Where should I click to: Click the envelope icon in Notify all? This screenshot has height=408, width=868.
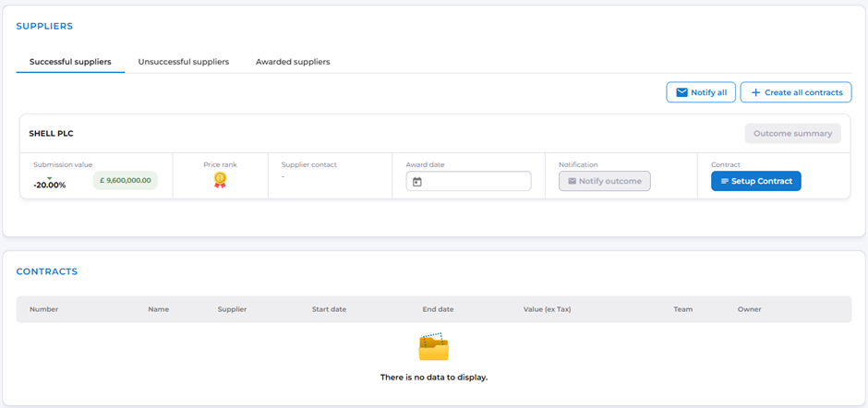(x=681, y=92)
